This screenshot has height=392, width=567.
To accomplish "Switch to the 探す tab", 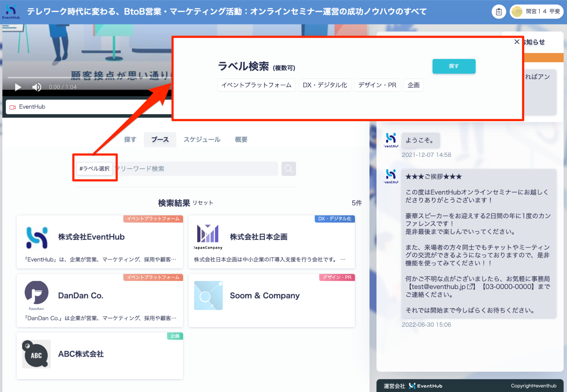I will [130, 139].
